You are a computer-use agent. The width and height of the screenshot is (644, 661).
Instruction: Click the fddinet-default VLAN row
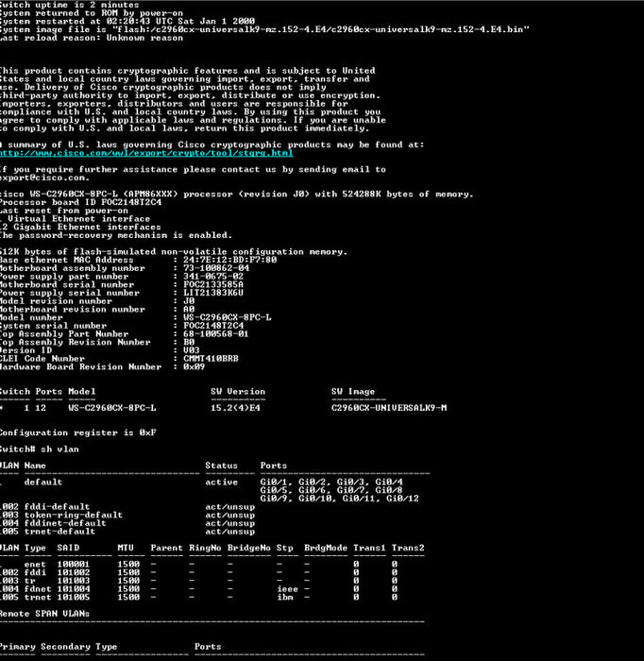127,523
